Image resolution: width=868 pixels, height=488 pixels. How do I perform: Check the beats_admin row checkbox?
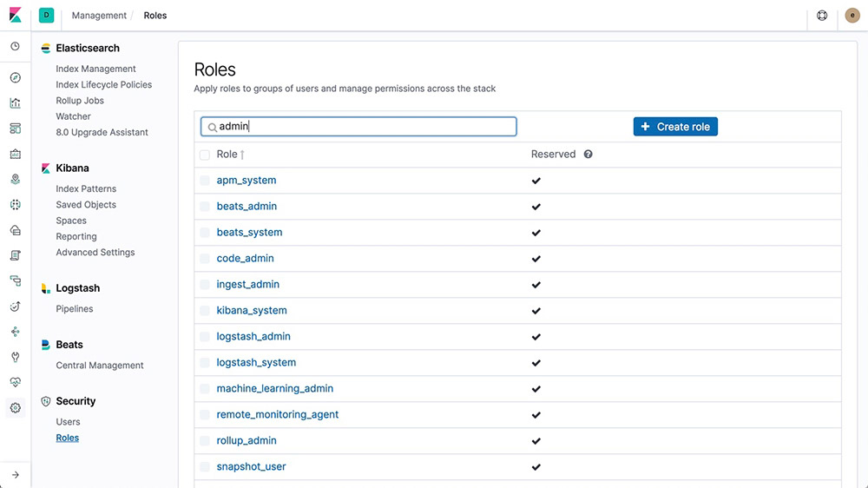click(205, 207)
